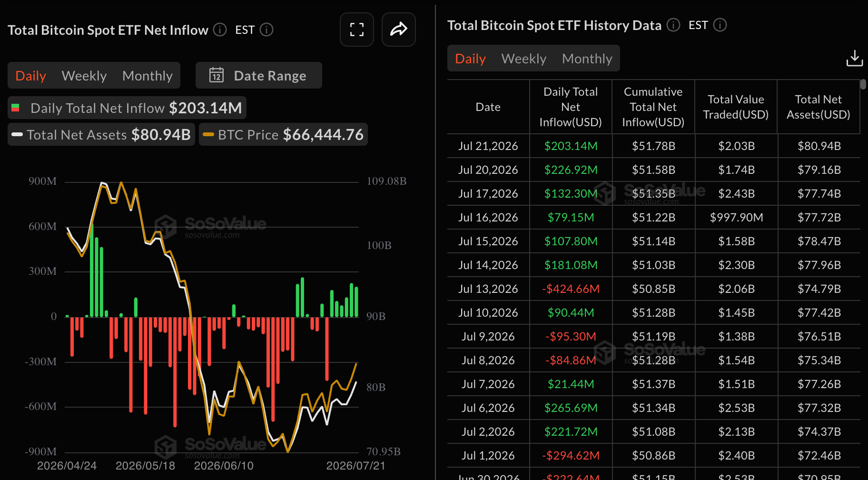Click the 900M left axis label
The width and height of the screenshot is (868, 480).
pyautogui.click(x=42, y=181)
